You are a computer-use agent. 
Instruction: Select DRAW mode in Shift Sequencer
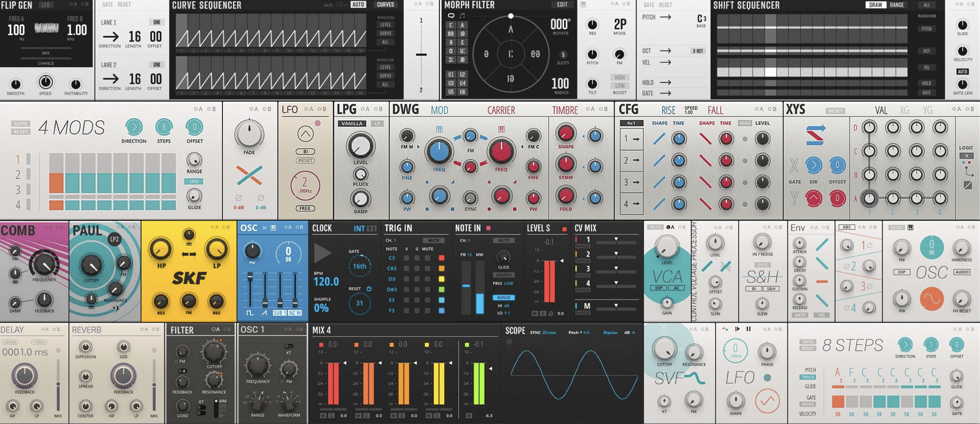pyautogui.click(x=875, y=5)
